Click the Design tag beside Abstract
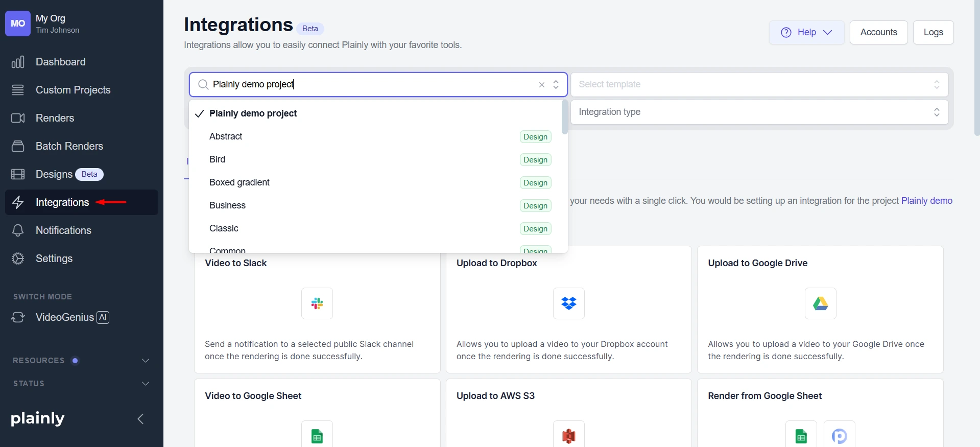The height and width of the screenshot is (447, 980). pos(535,137)
